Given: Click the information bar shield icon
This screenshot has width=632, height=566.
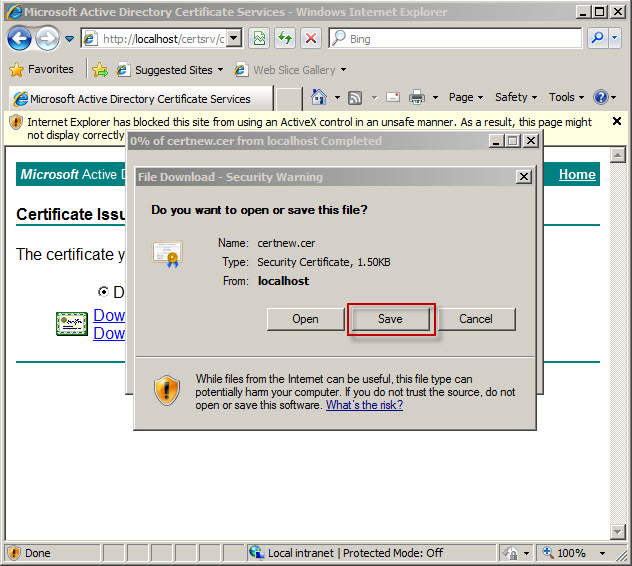Looking at the screenshot, I should click(x=16, y=122).
